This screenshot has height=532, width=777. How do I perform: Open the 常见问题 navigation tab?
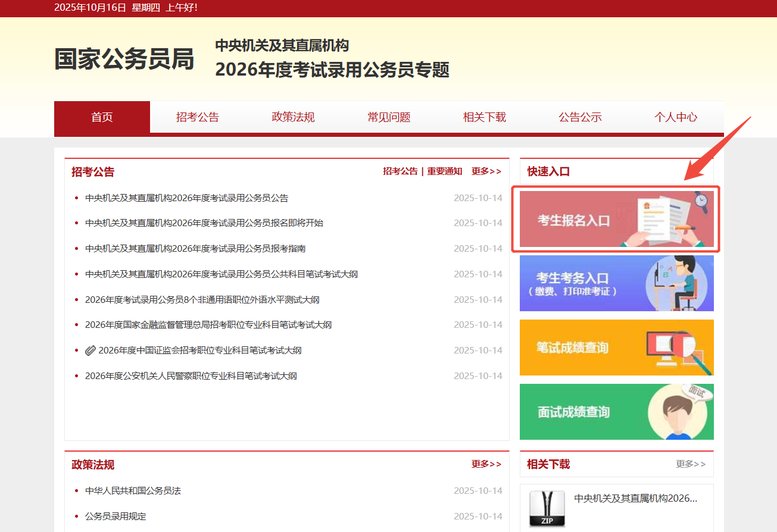(x=389, y=117)
